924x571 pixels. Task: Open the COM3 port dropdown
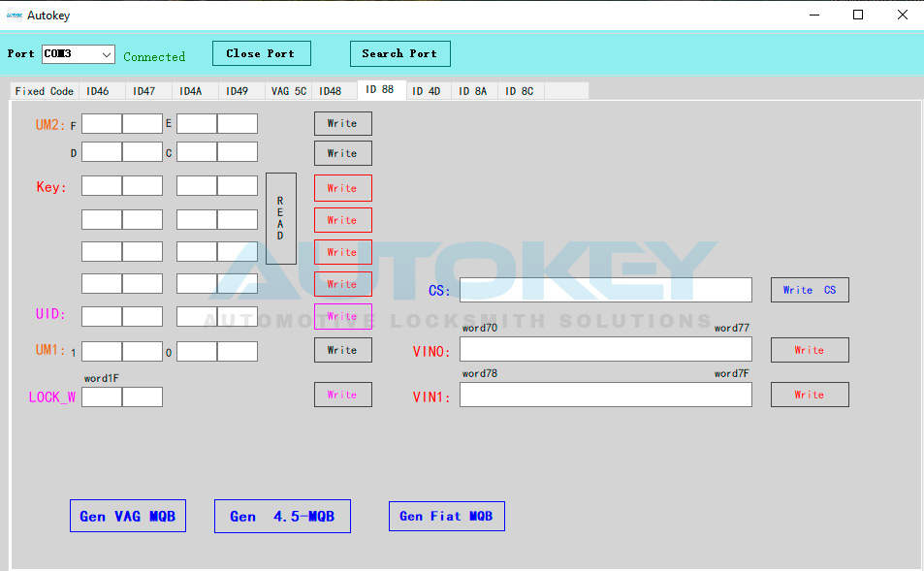78,54
